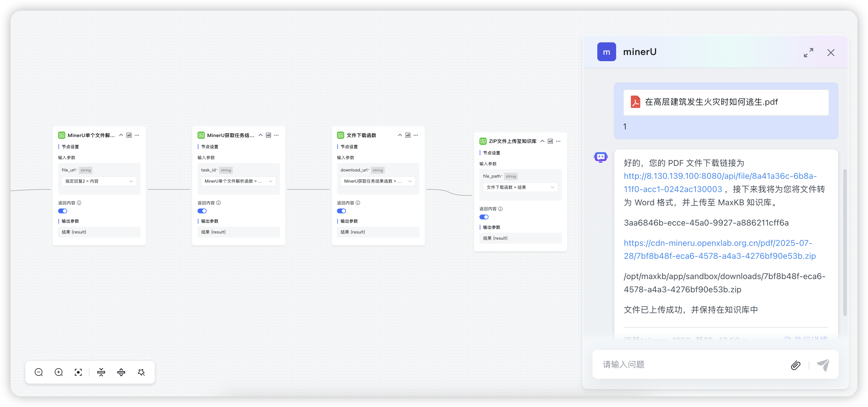Fit workflow canvas to view
868x407 pixels.
pos(78,372)
